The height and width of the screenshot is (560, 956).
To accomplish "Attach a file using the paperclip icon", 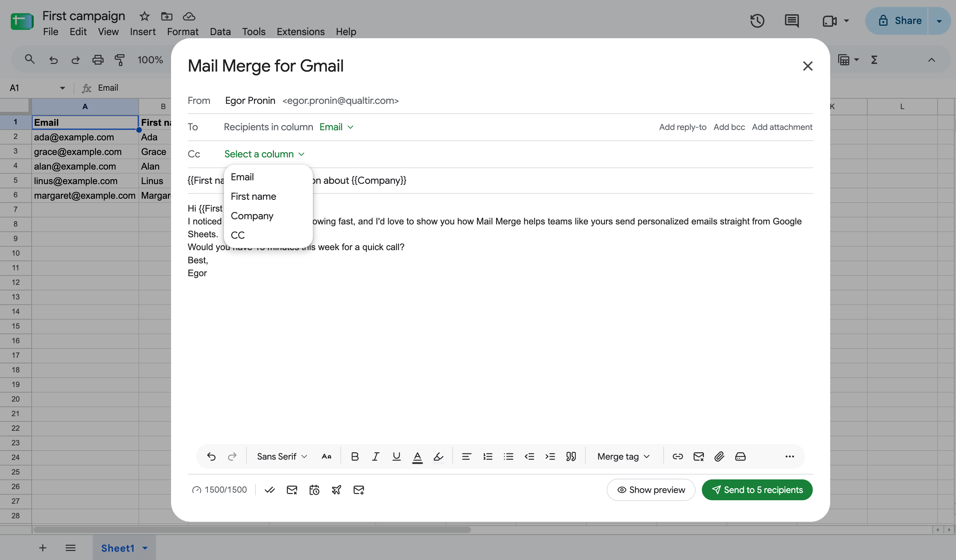I will 719,456.
